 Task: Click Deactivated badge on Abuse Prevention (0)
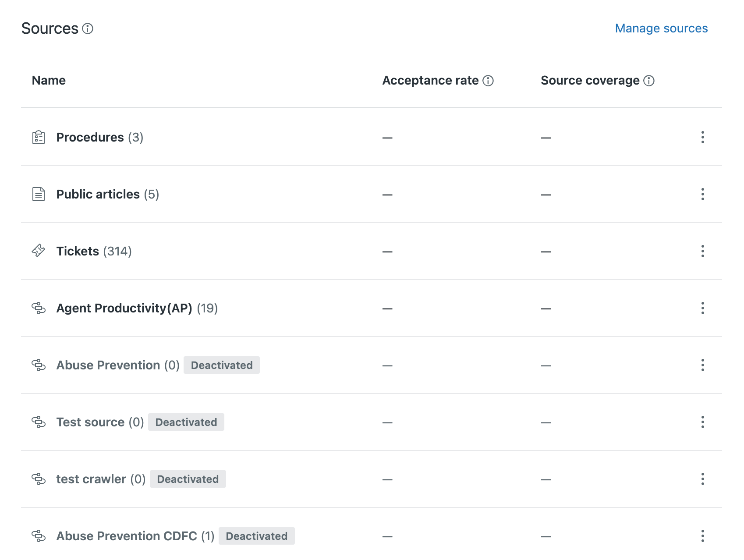pyautogui.click(x=222, y=365)
